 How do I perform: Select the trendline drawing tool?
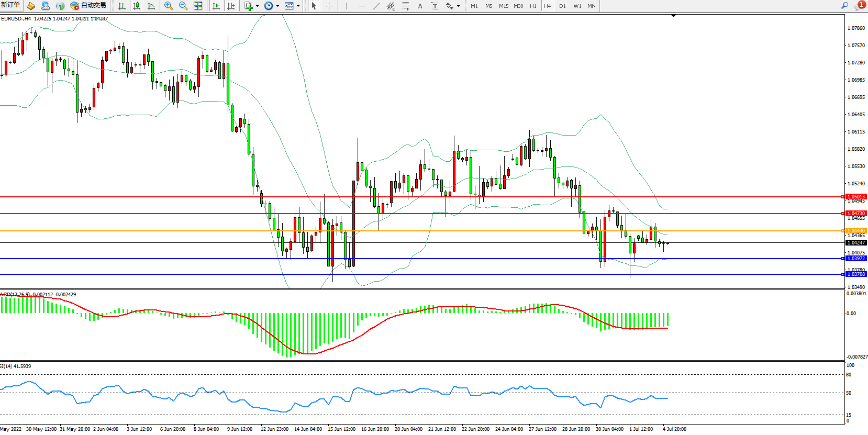pos(376,6)
